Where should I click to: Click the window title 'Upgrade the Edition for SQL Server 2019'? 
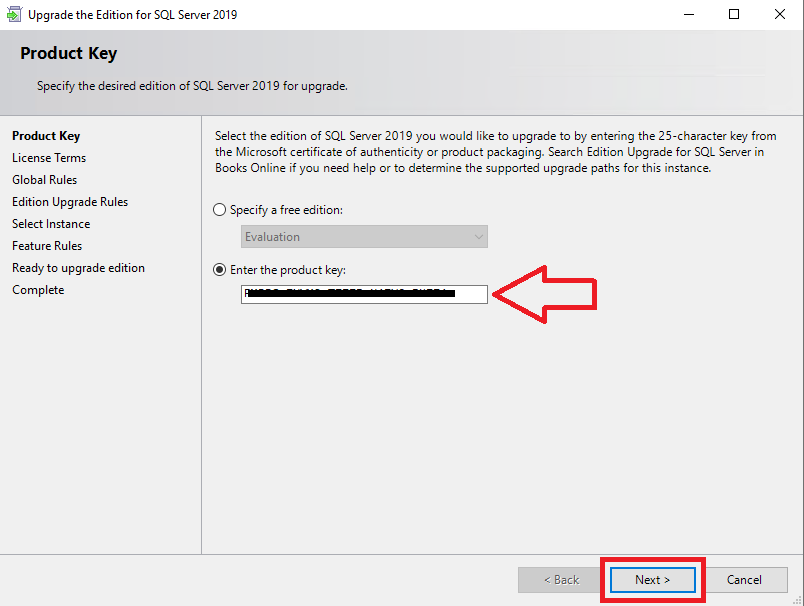coord(133,15)
